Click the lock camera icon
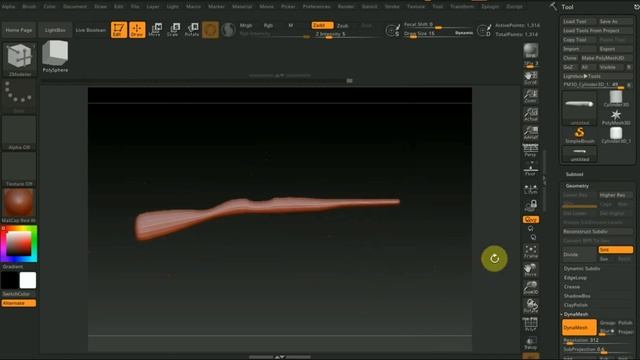 pyautogui.click(x=531, y=205)
